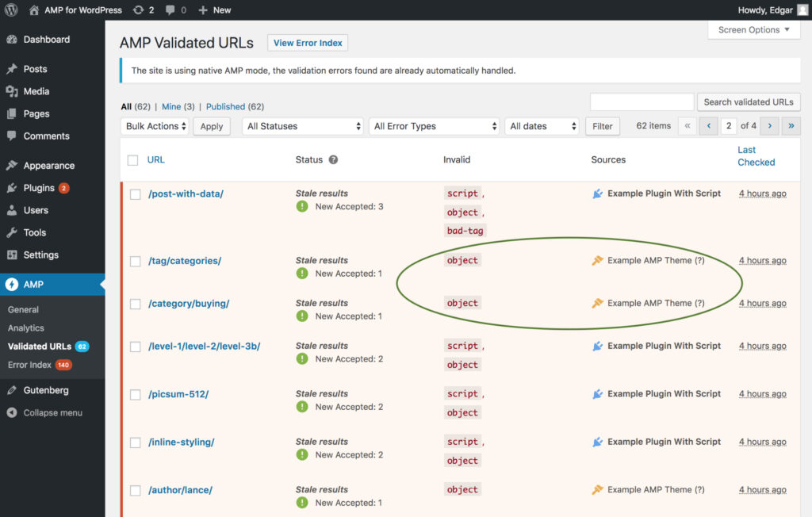Click the plus New icon in admin bar

coord(203,10)
